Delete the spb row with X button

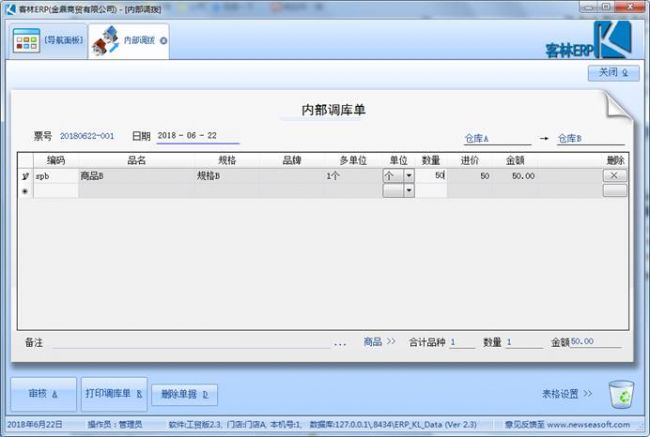[x=615, y=176]
